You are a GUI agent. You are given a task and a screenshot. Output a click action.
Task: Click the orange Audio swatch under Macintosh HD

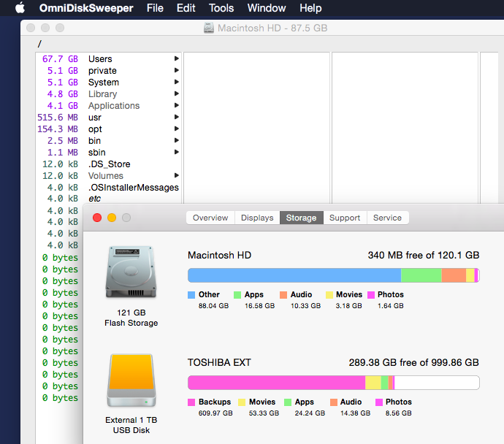[283, 295]
